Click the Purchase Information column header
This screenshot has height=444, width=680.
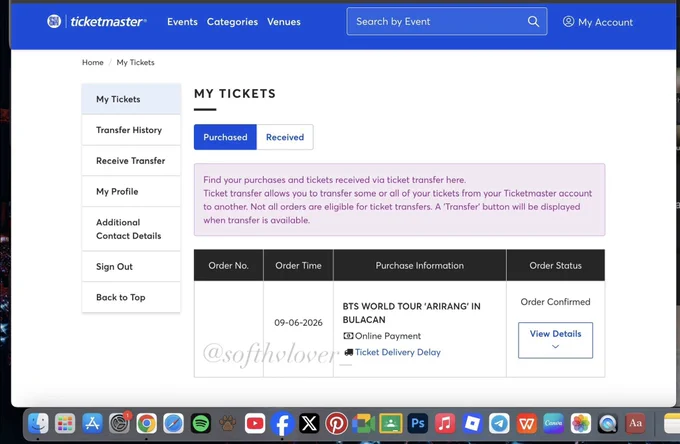coord(420,265)
